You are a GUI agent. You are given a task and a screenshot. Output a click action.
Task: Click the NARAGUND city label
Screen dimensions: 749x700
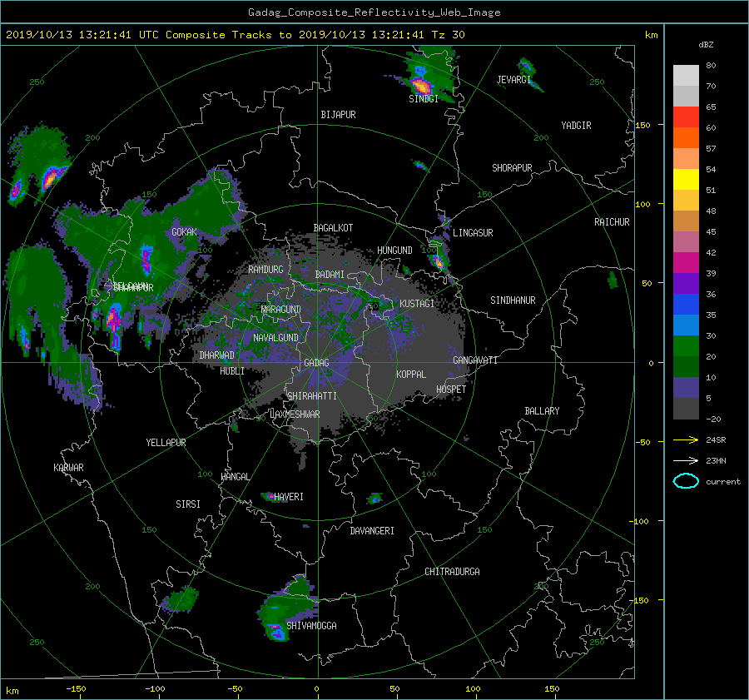(x=281, y=310)
